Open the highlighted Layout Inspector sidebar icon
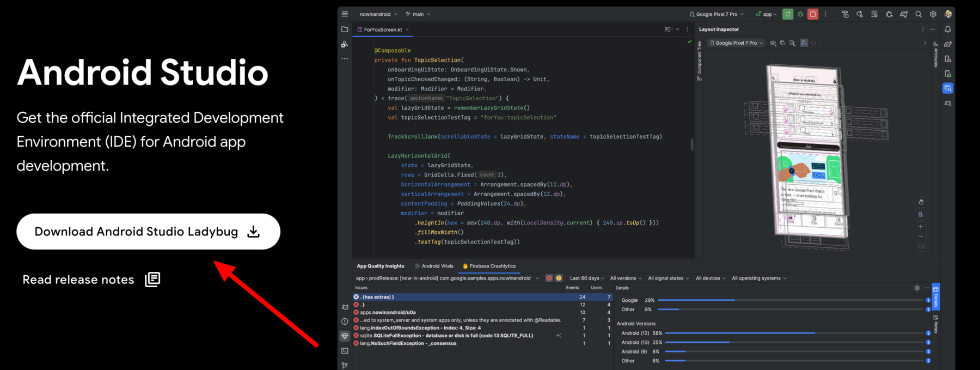 pyautogui.click(x=948, y=88)
